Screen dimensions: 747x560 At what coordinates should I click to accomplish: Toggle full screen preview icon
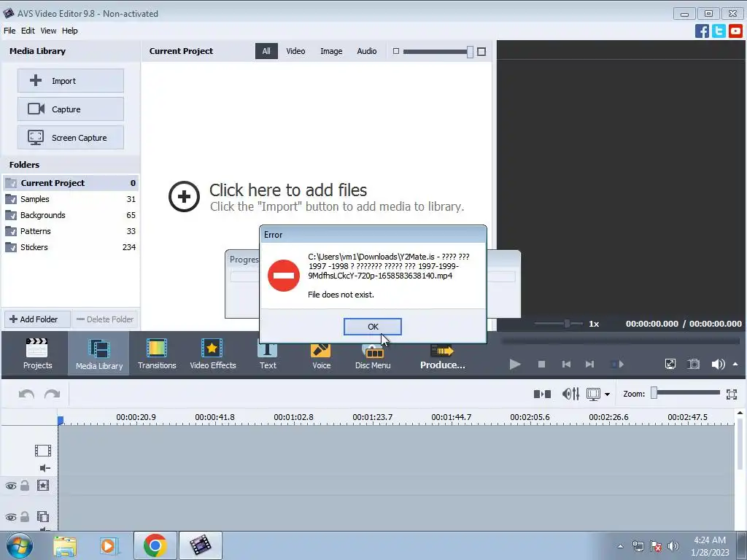[670, 365]
